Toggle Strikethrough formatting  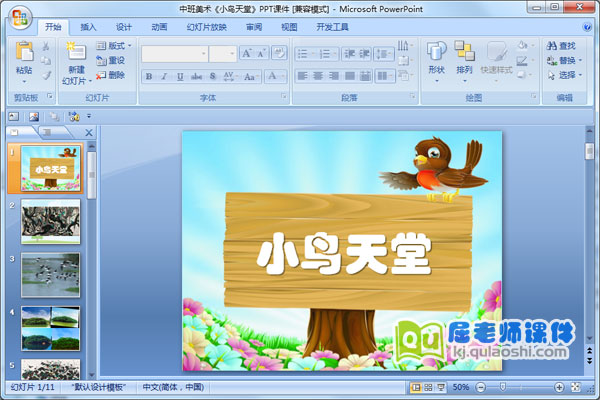tap(196, 77)
